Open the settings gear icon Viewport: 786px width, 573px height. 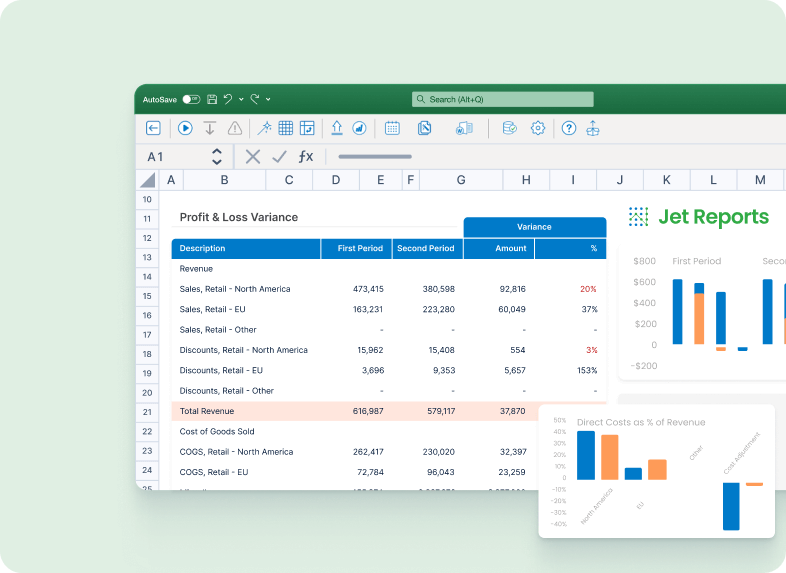click(x=538, y=128)
